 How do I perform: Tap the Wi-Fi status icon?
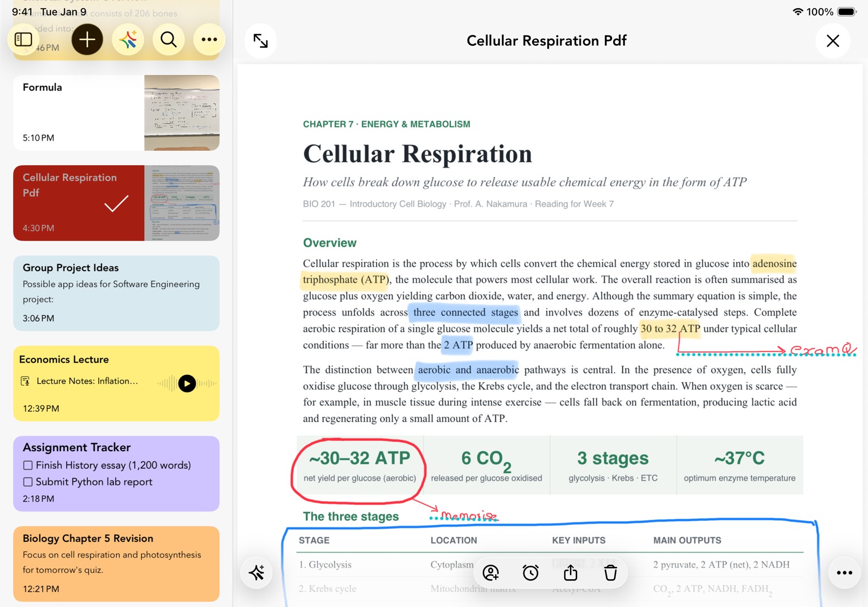pyautogui.click(x=797, y=11)
